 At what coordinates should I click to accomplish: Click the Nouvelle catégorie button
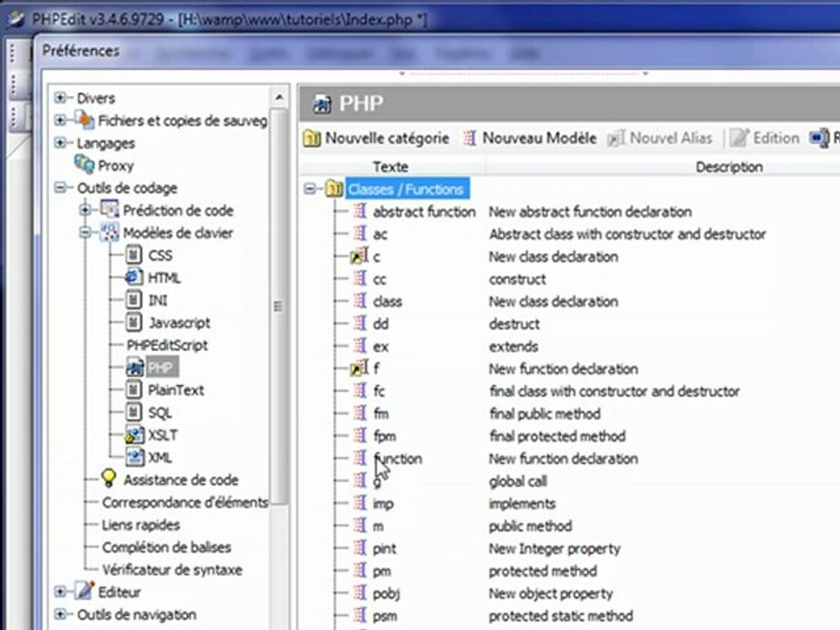376,138
